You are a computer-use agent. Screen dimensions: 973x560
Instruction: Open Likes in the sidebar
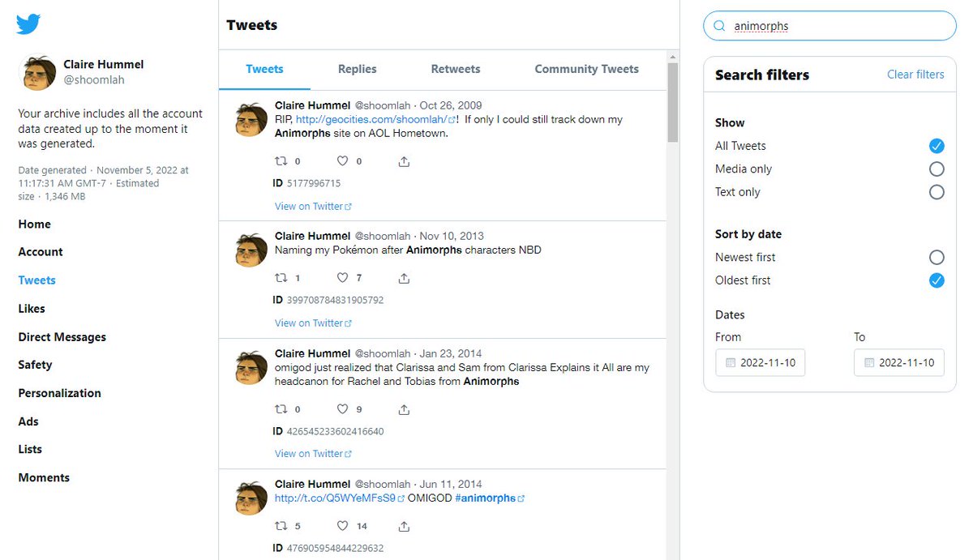coord(32,309)
